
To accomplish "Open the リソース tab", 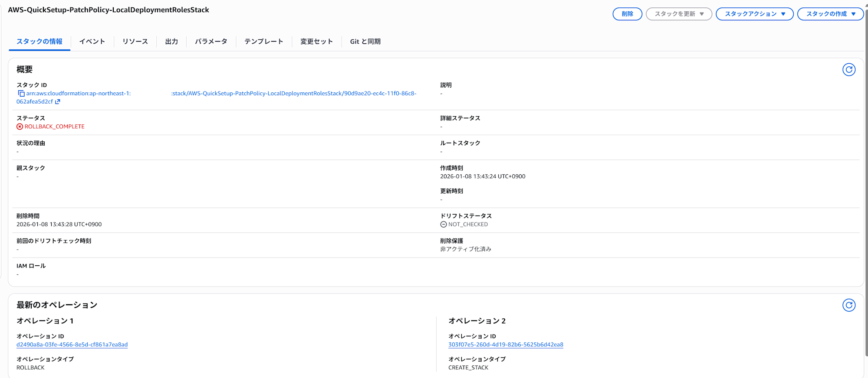I will (135, 42).
